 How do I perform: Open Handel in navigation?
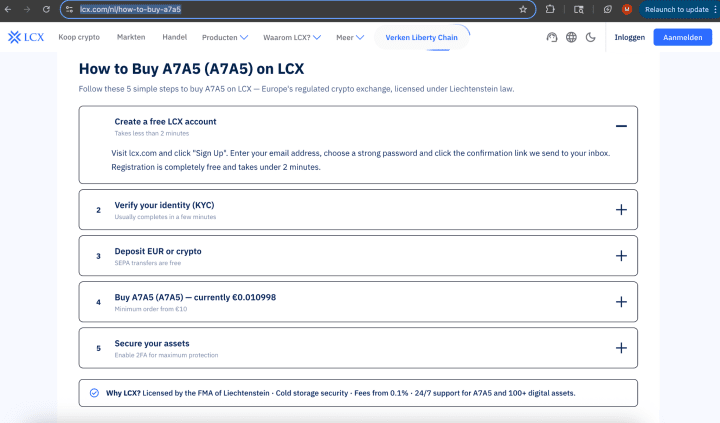pyautogui.click(x=174, y=37)
